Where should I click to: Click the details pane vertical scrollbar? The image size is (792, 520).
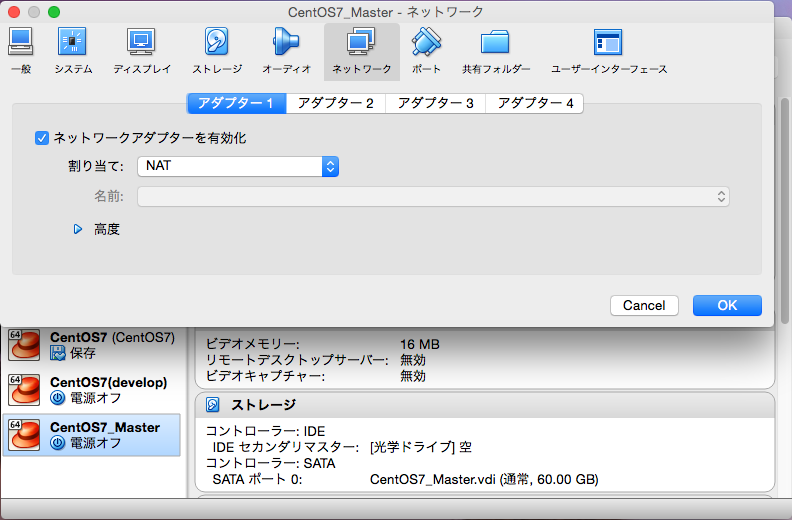[784, 210]
